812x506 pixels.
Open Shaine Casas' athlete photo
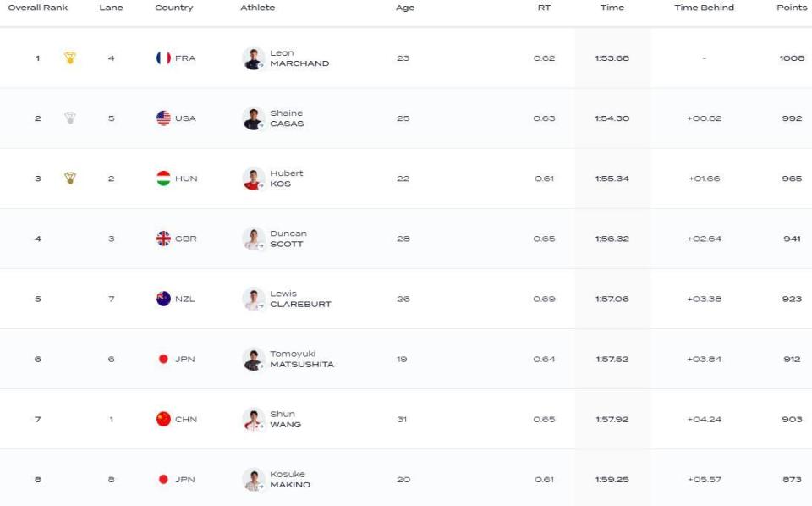pyautogui.click(x=254, y=118)
